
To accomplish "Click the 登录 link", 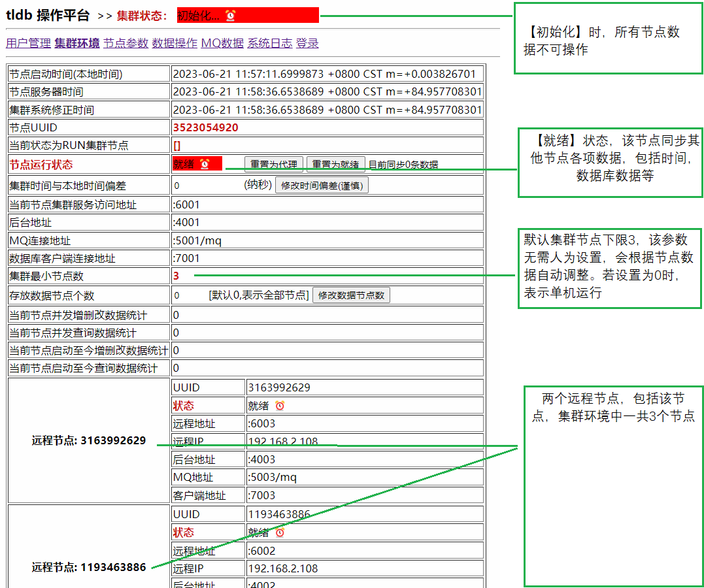I will point(307,43).
